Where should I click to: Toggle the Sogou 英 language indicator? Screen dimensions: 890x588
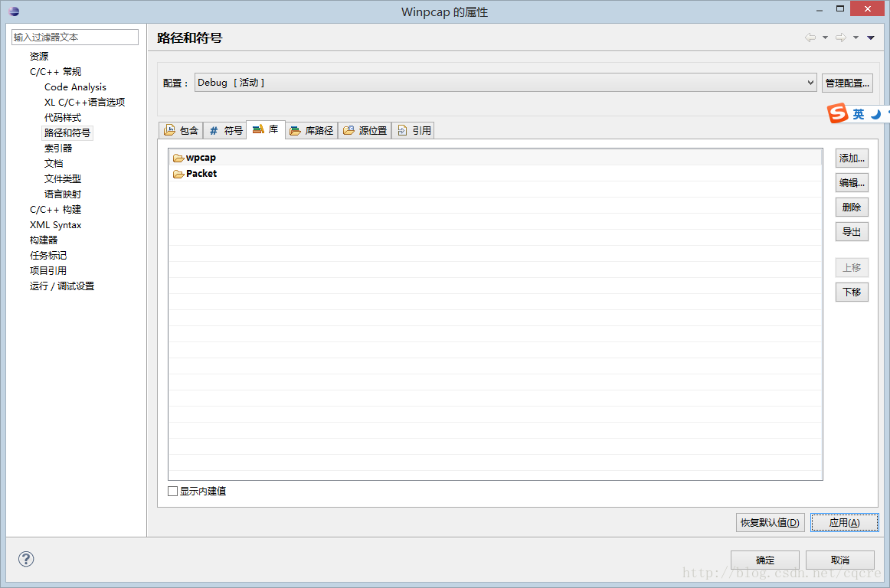click(858, 114)
